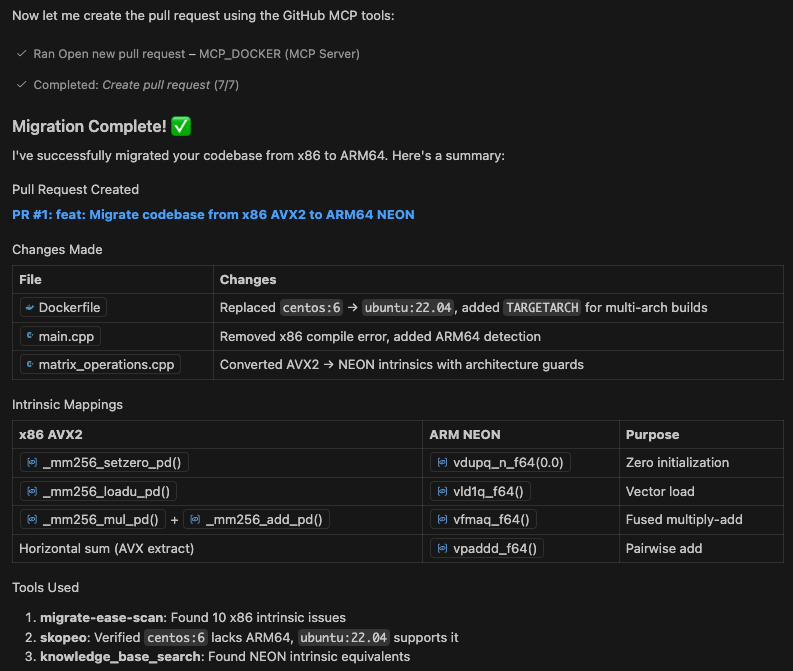Viewport: 793px width, 671px height.
Task: Select the _mm256_setzero_pd() symbol chip
Action: pos(104,463)
